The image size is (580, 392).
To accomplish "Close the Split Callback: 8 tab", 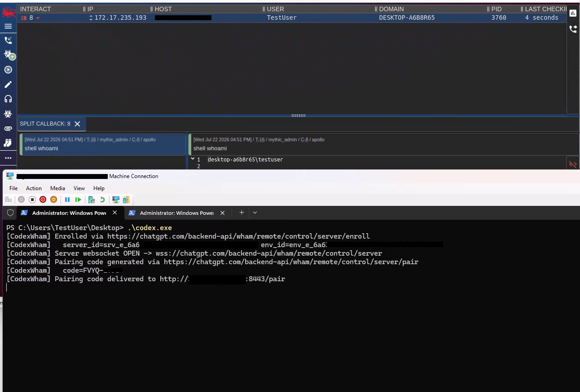I will 77,124.
